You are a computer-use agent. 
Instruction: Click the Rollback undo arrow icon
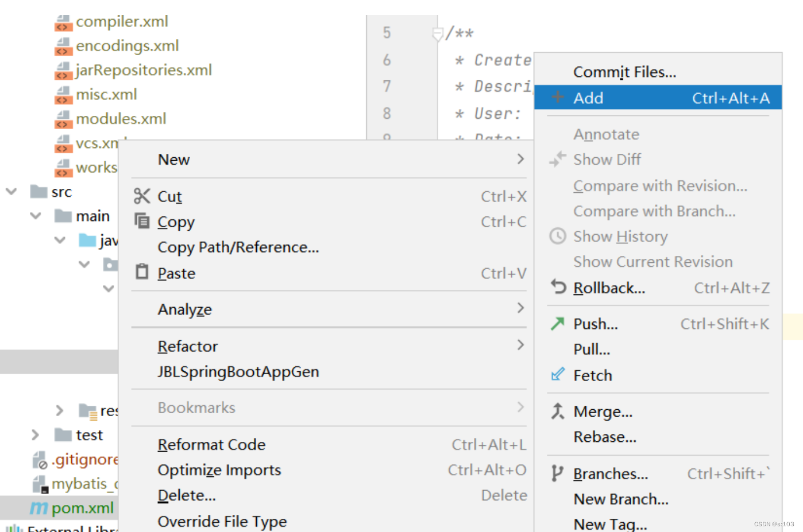click(x=558, y=286)
